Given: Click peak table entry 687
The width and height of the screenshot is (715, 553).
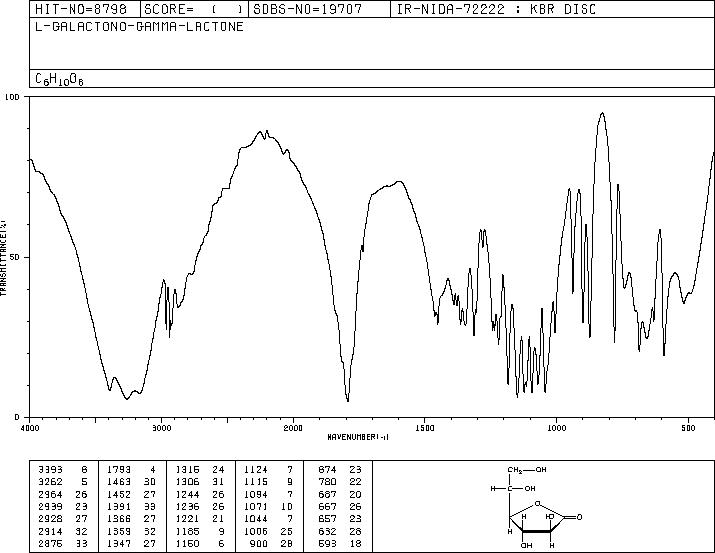Looking at the screenshot, I should pos(327,494).
